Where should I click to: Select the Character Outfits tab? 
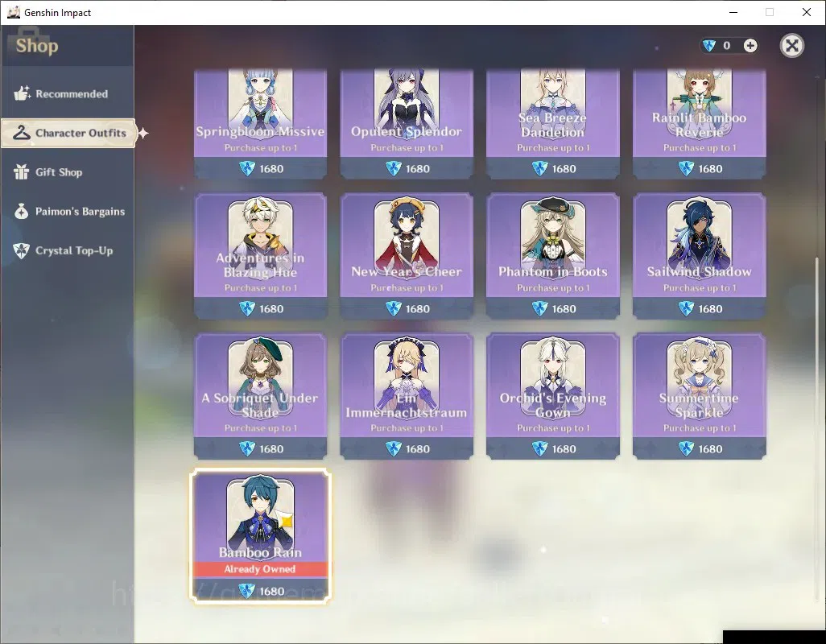click(x=68, y=133)
